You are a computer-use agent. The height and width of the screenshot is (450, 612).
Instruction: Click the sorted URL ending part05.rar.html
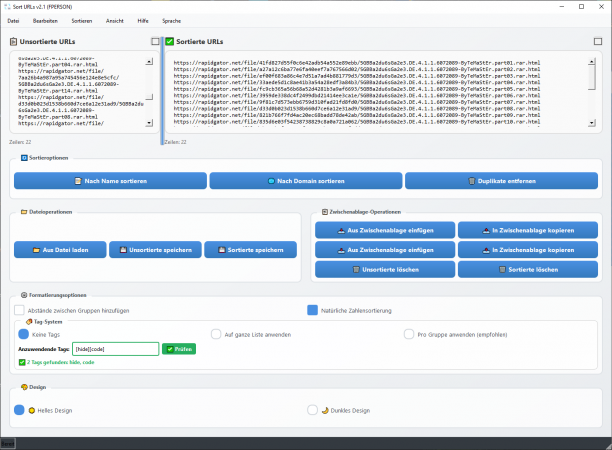pos(357,89)
